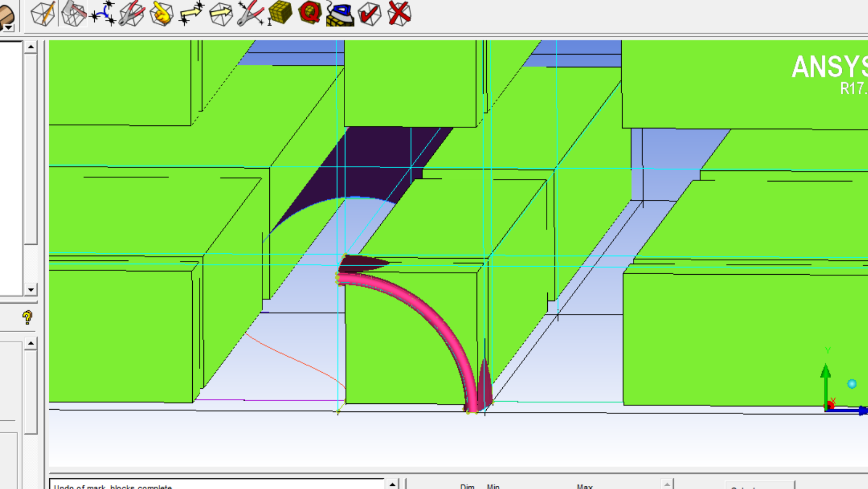Viewport: 868px width, 489px height.
Task: Open the help question mark icon
Action: click(27, 318)
